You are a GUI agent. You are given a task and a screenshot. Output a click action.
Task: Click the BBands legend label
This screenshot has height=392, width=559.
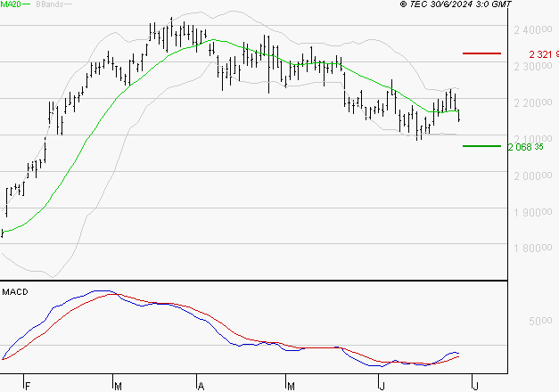pos(50,4)
